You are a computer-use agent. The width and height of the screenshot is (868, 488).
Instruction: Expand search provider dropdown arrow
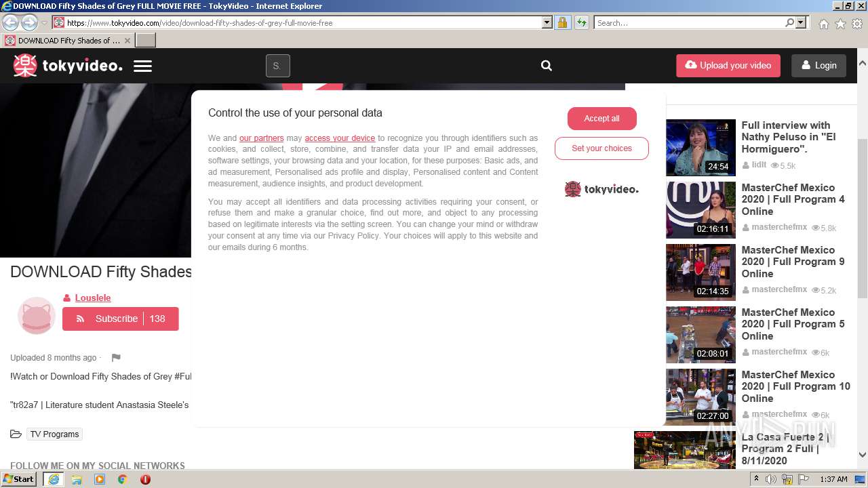[802, 22]
